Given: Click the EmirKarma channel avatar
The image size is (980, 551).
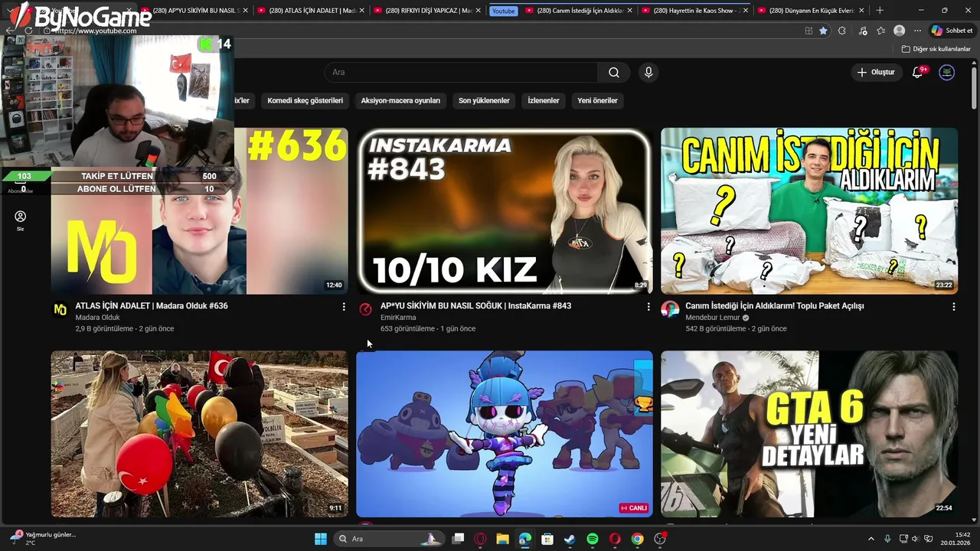Looking at the screenshot, I should pyautogui.click(x=365, y=309).
